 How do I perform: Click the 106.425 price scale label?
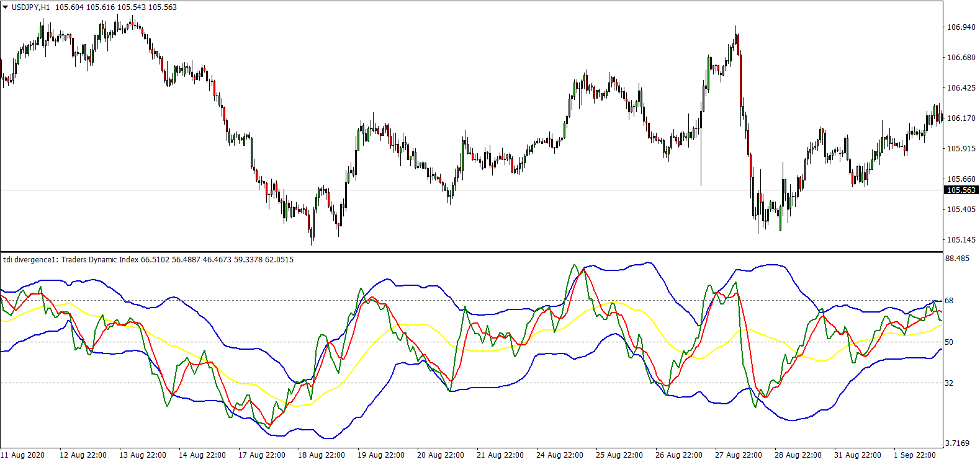coord(961,88)
